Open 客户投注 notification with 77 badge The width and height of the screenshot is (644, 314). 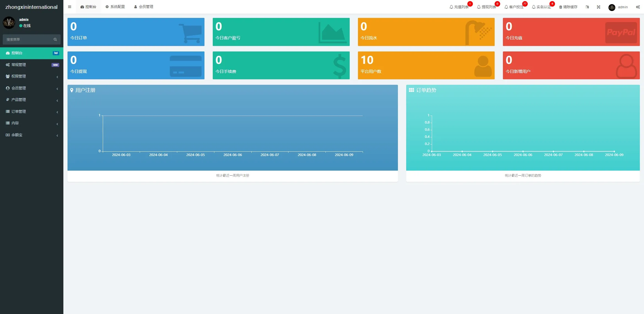point(514,7)
